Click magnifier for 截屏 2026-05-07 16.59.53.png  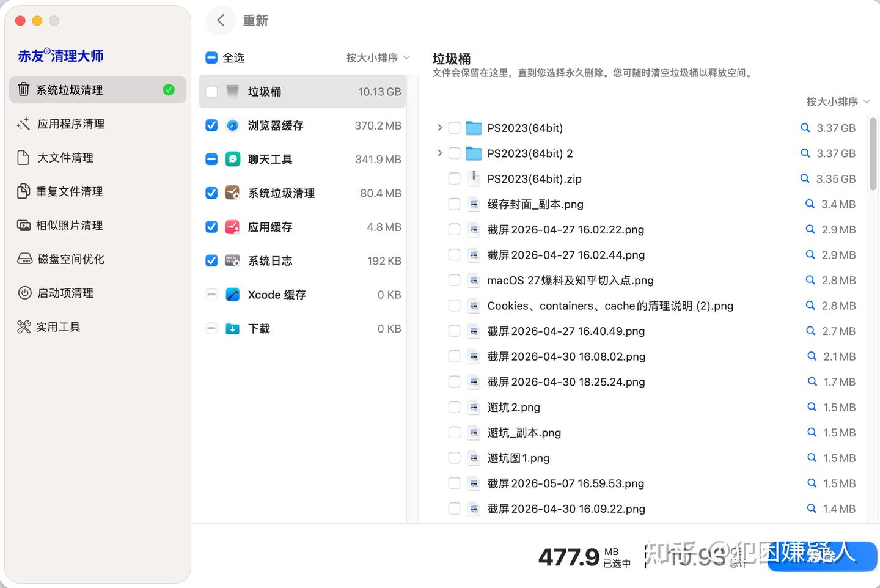click(812, 483)
